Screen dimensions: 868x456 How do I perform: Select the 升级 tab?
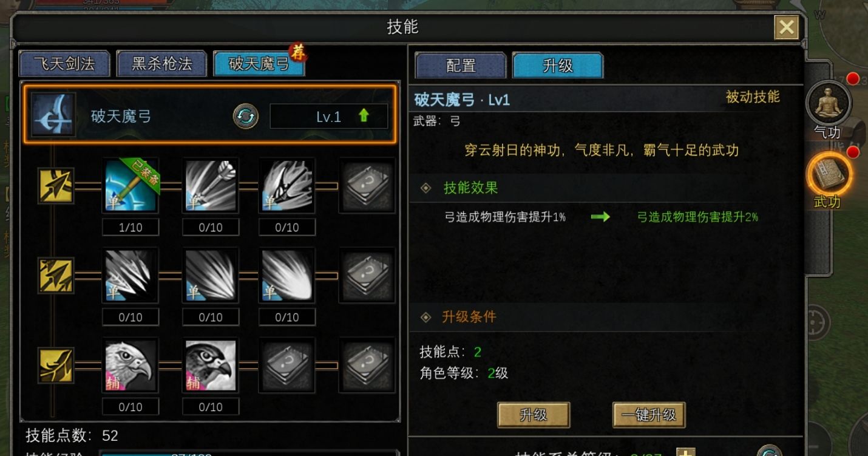click(558, 65)
